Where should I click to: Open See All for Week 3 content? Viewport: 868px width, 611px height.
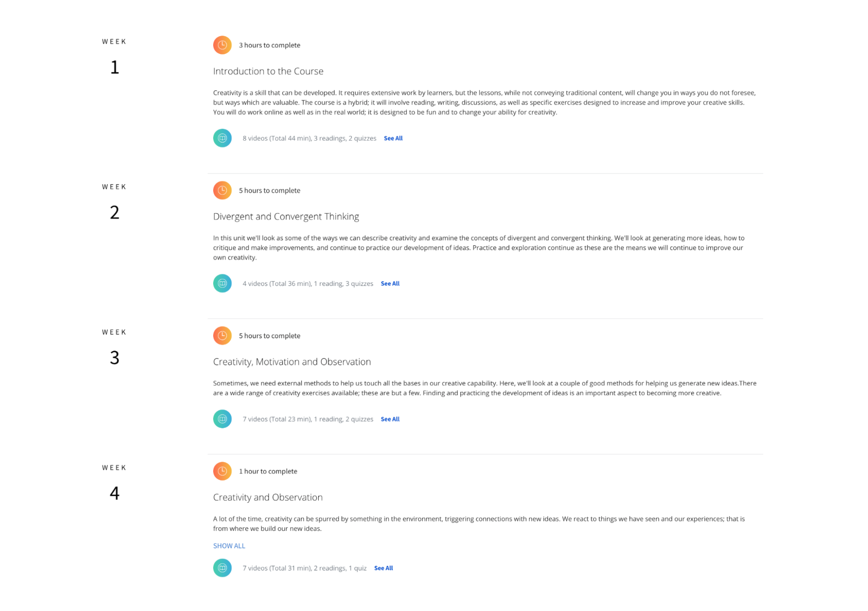point(390,419)
